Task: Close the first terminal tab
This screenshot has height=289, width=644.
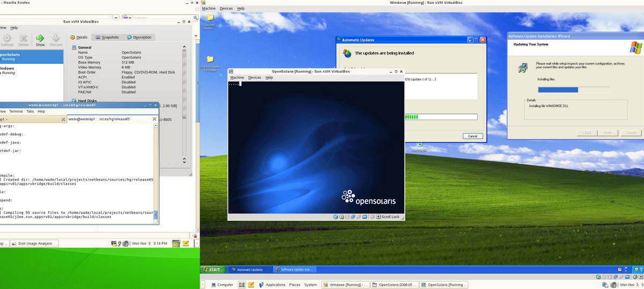Action: tap(63, 119)
